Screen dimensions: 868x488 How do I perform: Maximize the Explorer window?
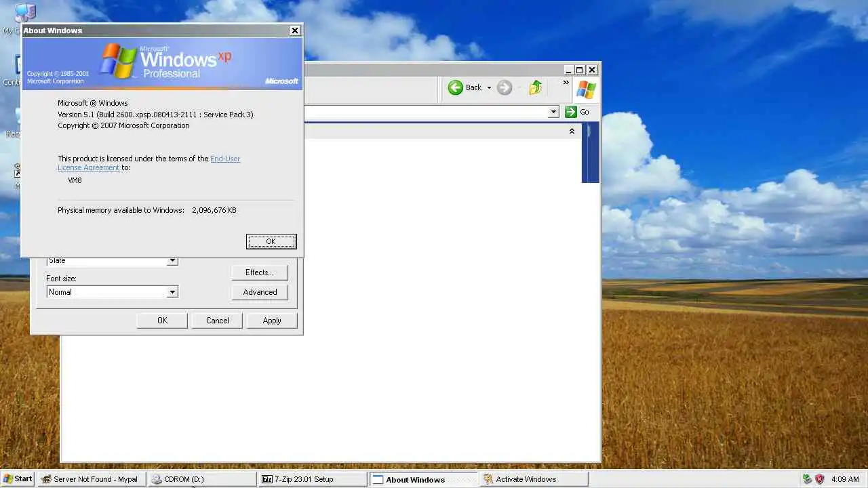coord(580,70)
